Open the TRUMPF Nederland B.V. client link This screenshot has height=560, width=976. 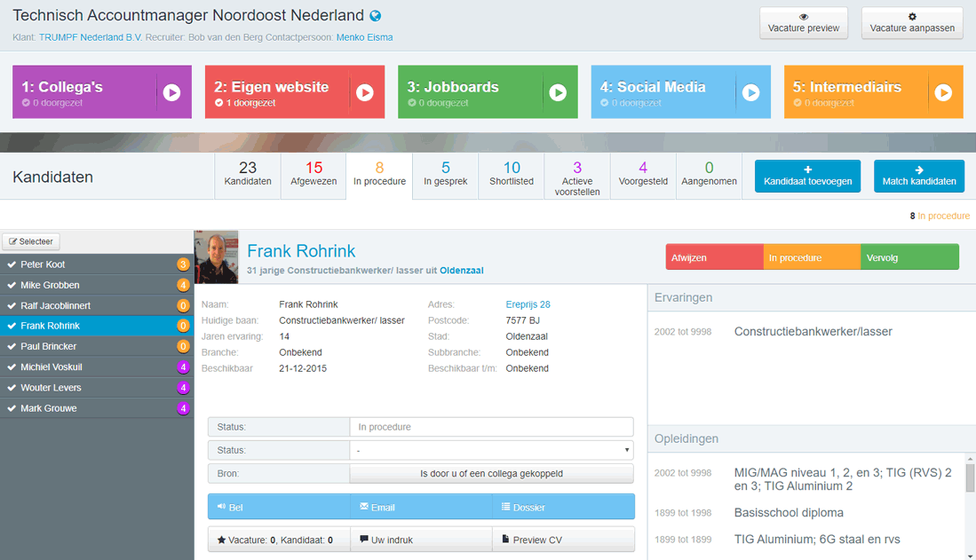[x=91, y=37]
